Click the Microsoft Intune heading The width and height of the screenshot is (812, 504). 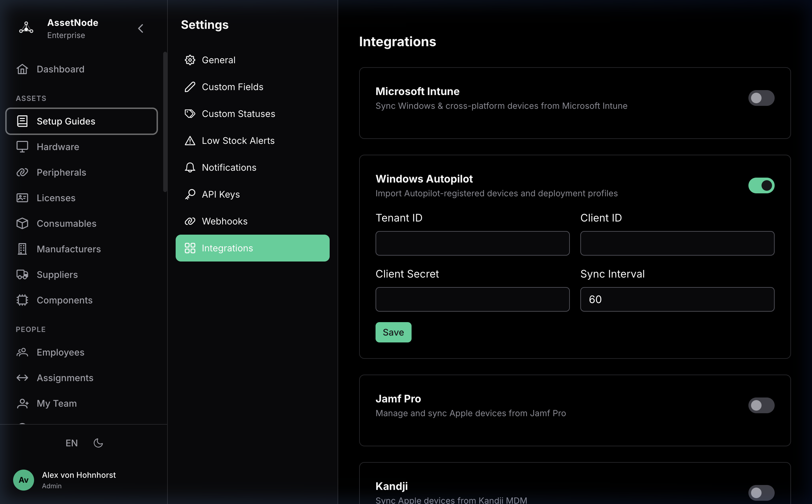pos(417,91)
